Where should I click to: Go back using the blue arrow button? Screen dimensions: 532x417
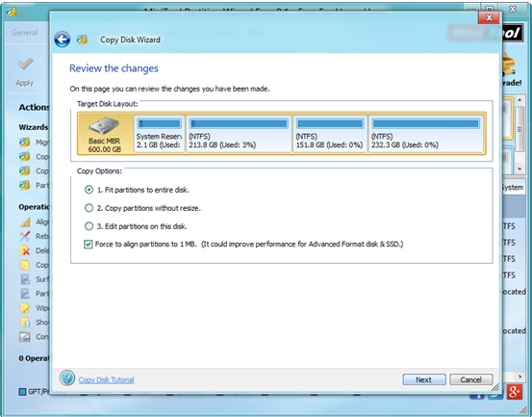pos(63,39)
